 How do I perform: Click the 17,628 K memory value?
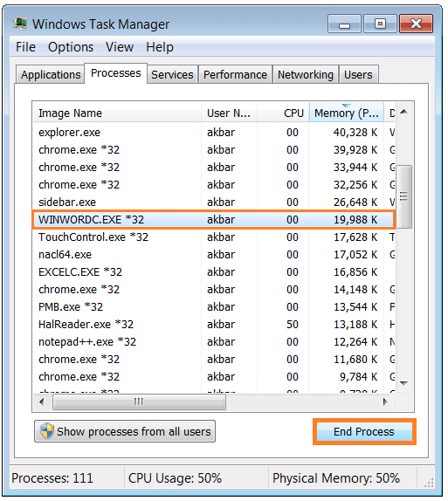355,237
